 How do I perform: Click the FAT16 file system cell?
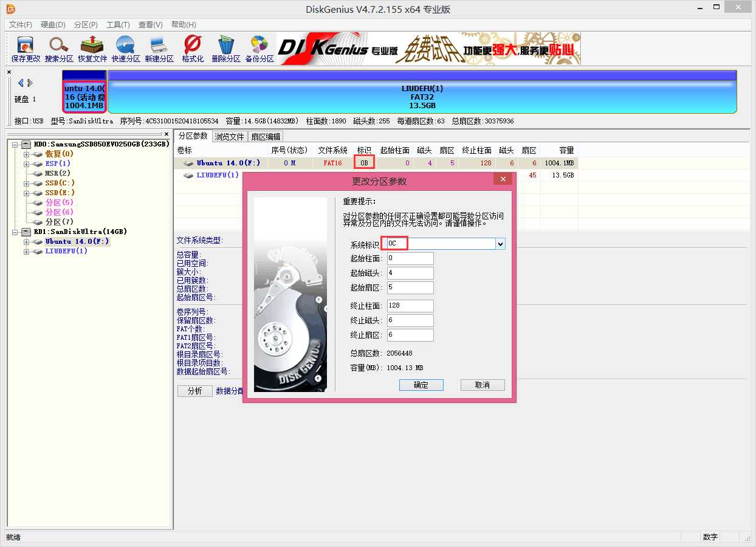(x=333, y=163)
